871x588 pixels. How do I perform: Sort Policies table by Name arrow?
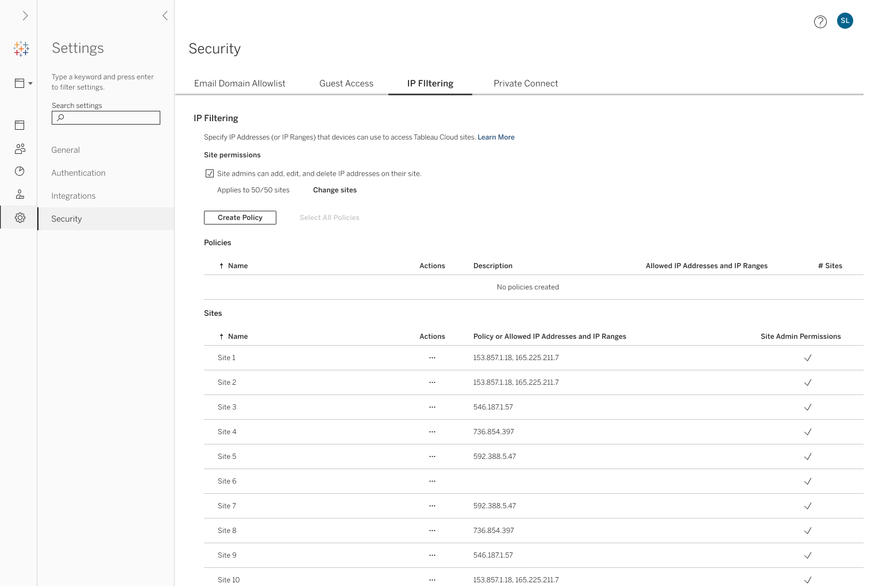221,266
